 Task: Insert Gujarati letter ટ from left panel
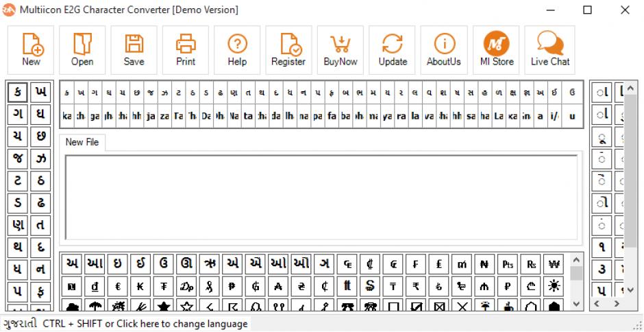click(x=18, y=181)
